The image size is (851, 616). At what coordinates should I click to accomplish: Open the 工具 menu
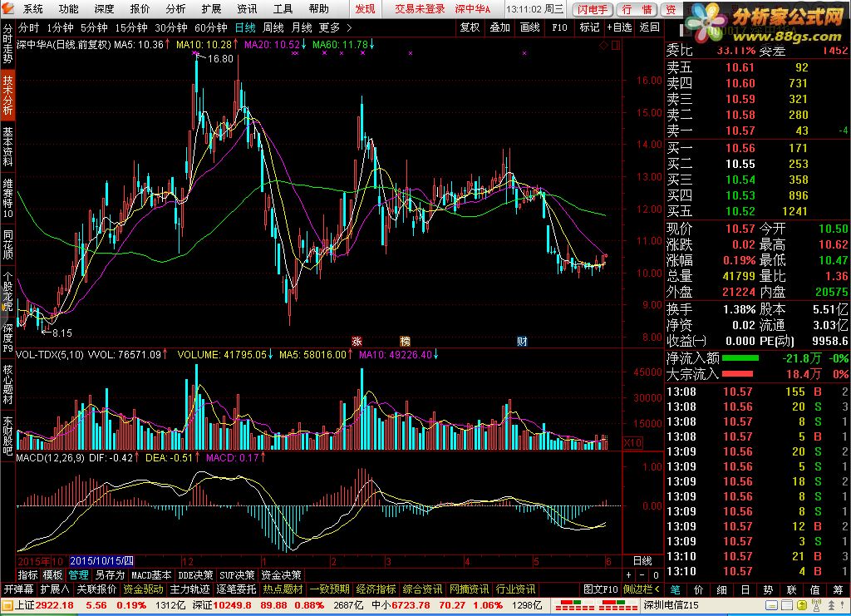[283, 8]
